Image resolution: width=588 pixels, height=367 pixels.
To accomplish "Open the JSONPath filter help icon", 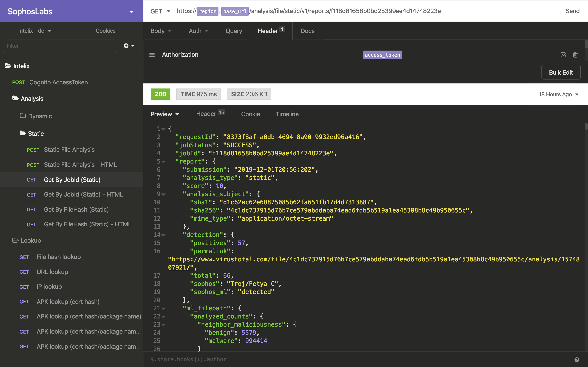I will (577, 359).
